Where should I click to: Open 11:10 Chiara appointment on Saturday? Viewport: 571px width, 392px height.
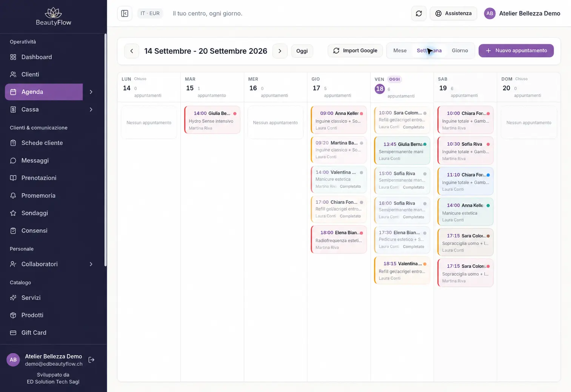point(465,181)
